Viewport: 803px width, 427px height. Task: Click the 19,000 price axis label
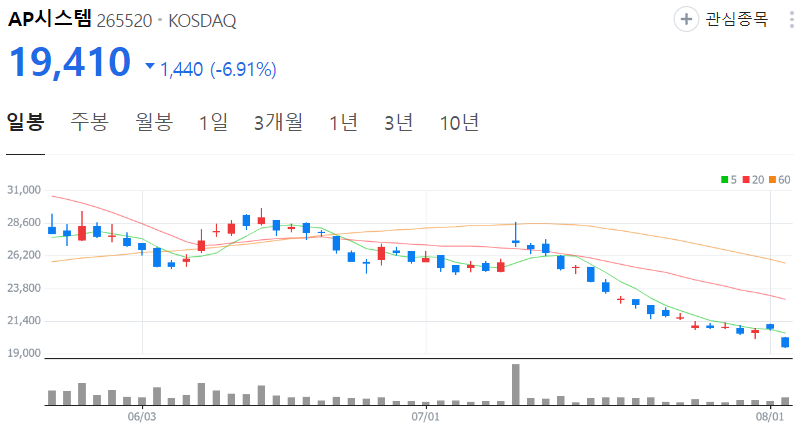point(24,353)
